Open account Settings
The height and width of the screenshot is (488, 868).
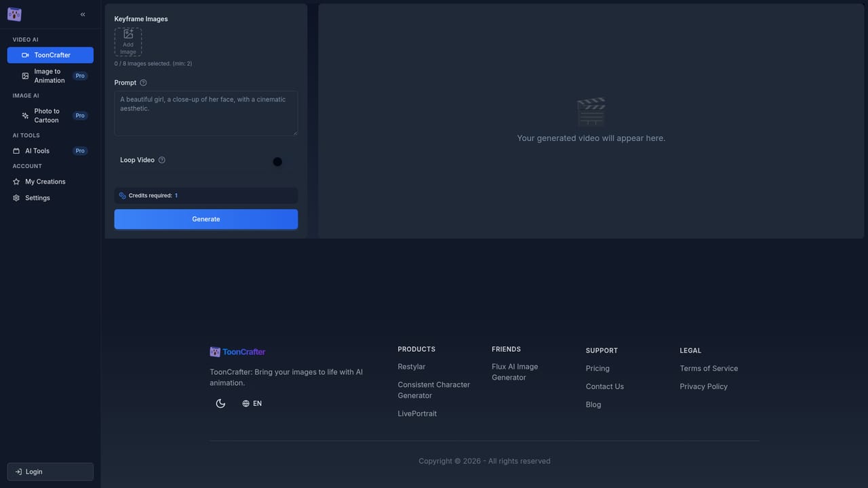click(50, 198)
